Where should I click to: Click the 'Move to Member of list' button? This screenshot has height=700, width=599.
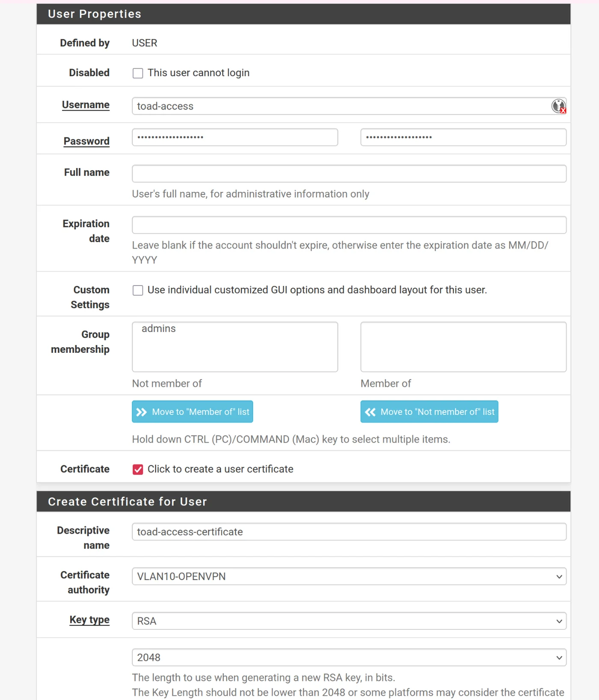(192, 411)
